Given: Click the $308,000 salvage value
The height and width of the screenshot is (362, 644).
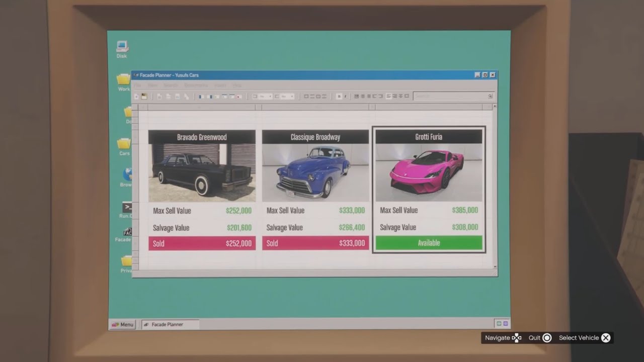Looking at the screenshot, I should coord(465,227).
